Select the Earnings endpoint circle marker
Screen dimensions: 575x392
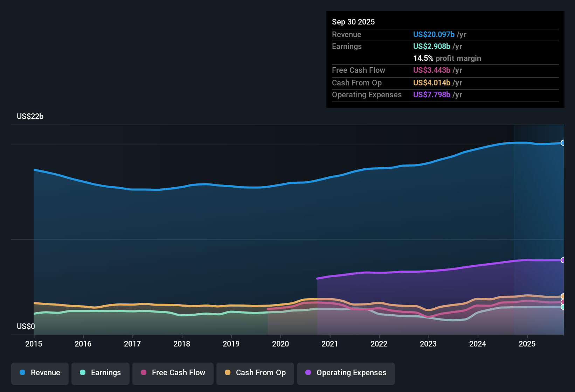tap(563, 307)
